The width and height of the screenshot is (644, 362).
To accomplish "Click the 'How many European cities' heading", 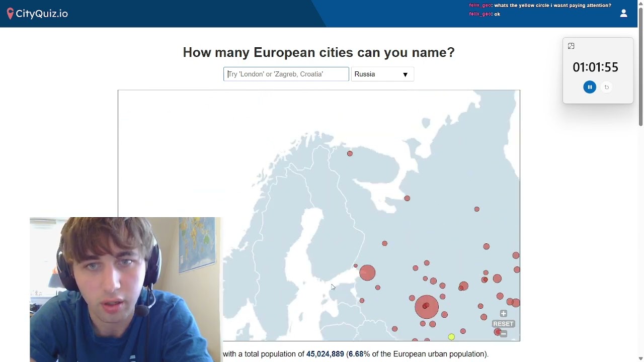I will point(318,52).
